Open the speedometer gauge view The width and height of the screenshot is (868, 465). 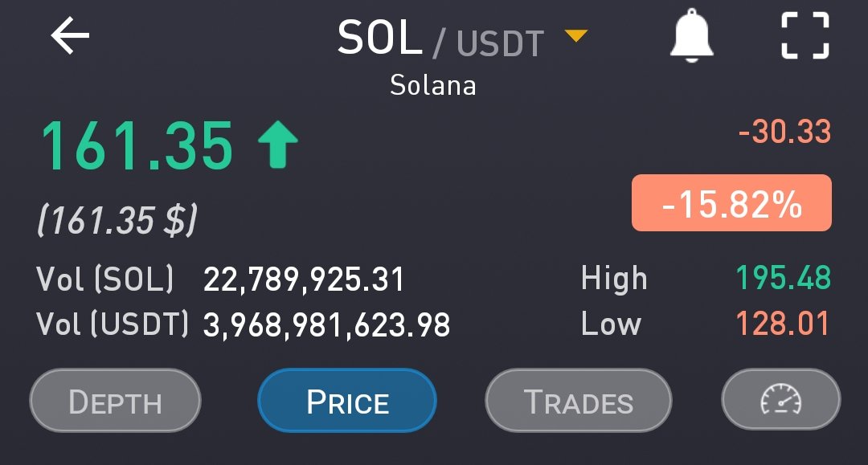(x=780, y=400)
